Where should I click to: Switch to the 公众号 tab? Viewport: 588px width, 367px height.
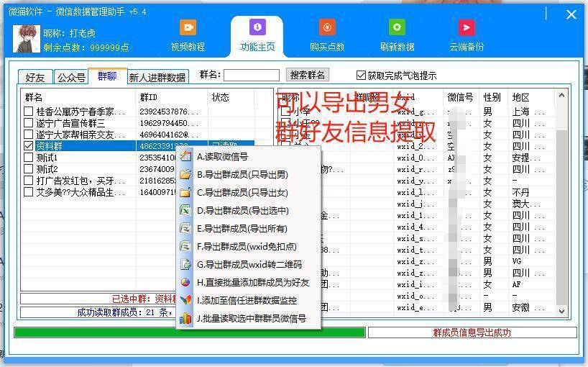[71, 78]
